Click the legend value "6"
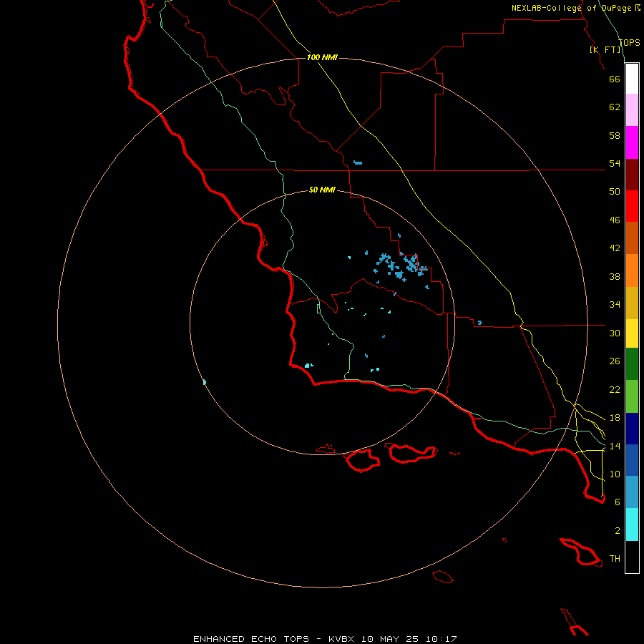Screen dimensions: 644x644 (618, 502)
